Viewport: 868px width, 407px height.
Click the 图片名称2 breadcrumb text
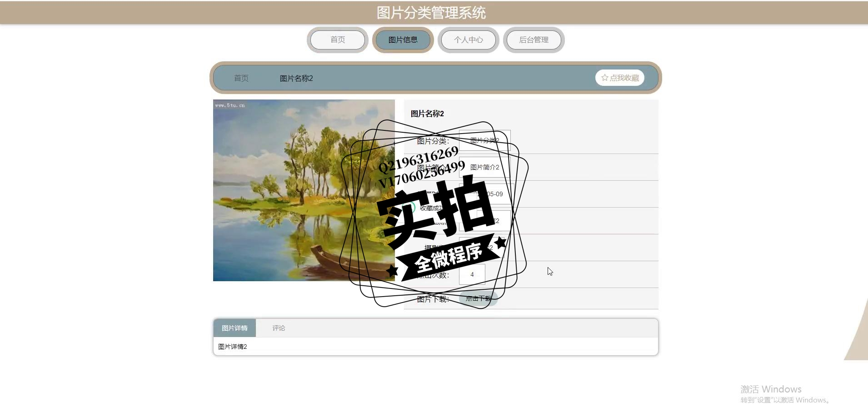pyautogui.click(x=296, y=78)
